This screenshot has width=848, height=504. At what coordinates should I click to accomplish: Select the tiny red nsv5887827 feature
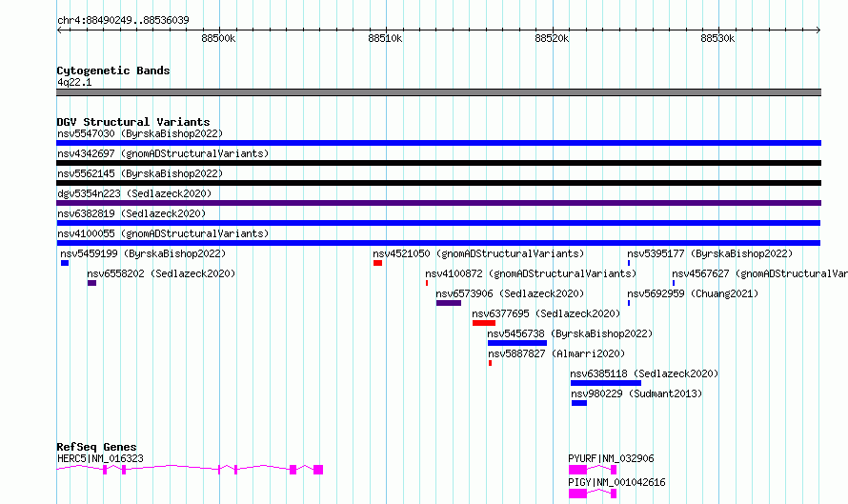tap(490, 363)
